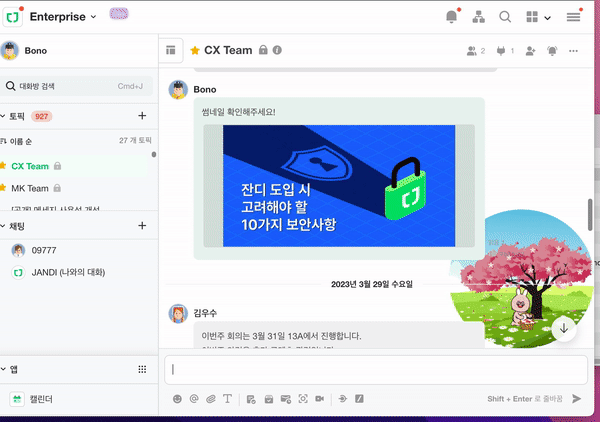Viewport: 600px width, 422px height.
Task: Add a calendar event from the composer toolbar
Action: (x=269, y=399)
